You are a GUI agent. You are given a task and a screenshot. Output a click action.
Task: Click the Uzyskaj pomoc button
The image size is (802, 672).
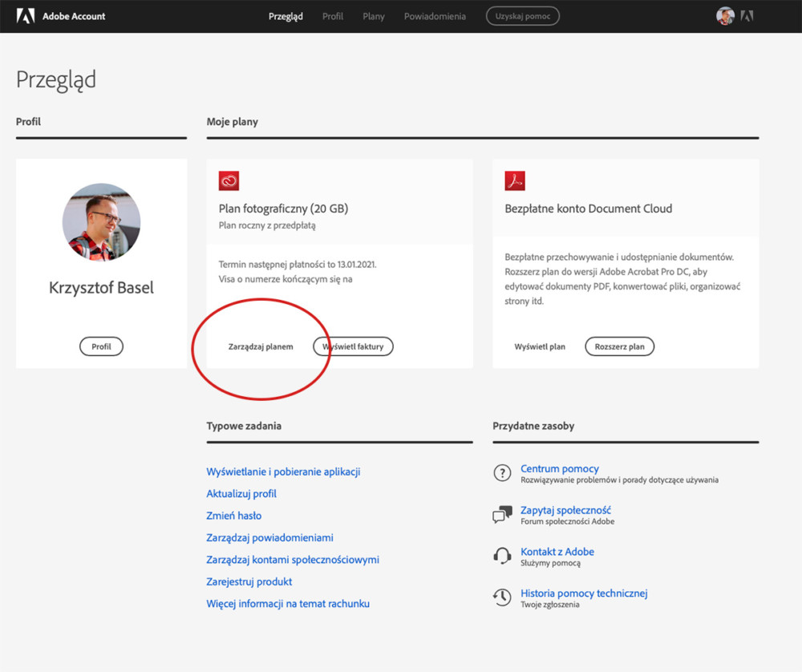click(523, 16)
